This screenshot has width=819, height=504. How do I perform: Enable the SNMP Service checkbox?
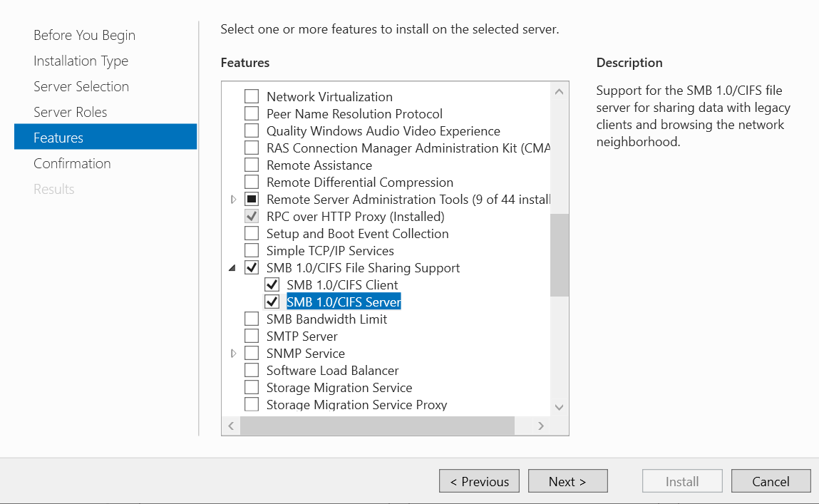(251, 353)
